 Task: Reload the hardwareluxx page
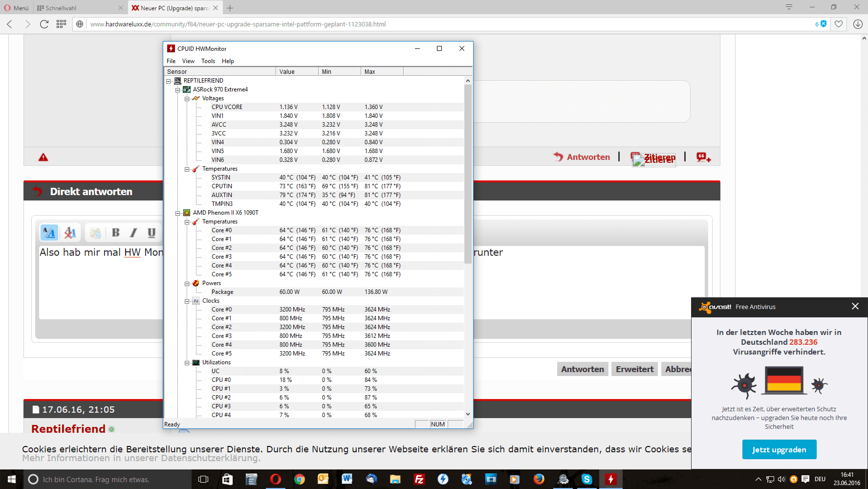44,24
